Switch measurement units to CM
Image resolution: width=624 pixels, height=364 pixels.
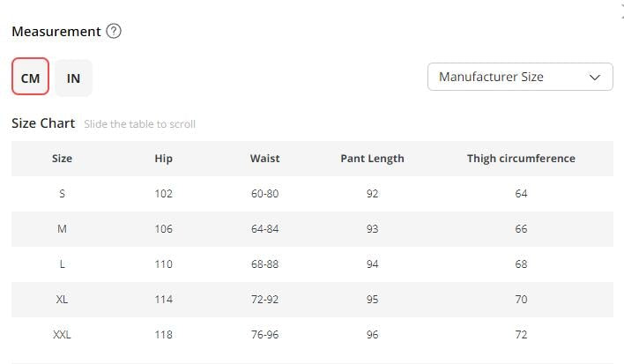tap(30, 78)
